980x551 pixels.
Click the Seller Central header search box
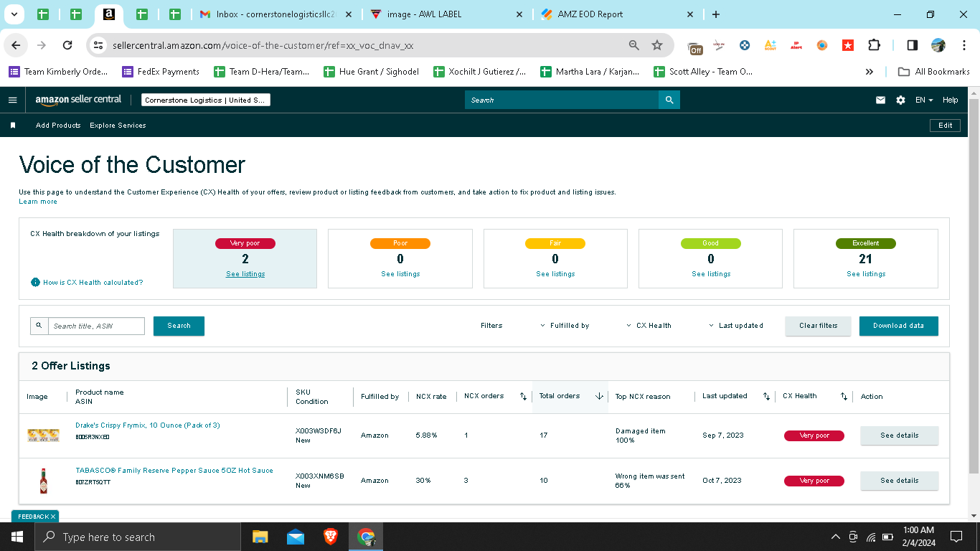point(562,100)
